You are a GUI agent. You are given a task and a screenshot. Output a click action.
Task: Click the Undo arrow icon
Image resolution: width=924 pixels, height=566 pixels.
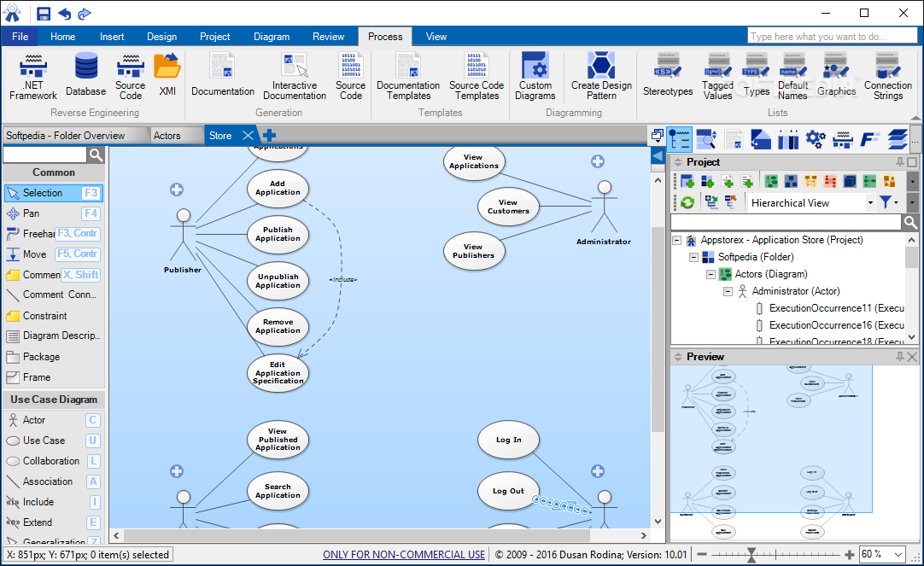point(64,14)
